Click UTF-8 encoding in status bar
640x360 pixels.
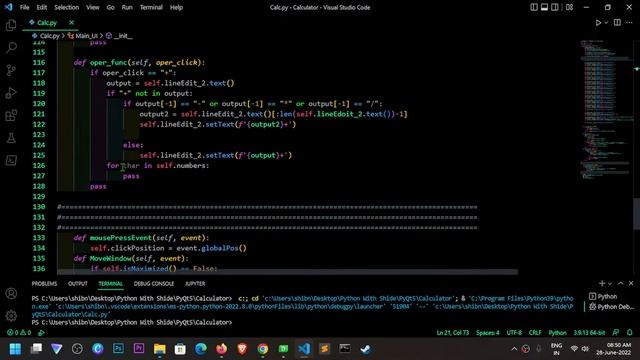(514, 333)
